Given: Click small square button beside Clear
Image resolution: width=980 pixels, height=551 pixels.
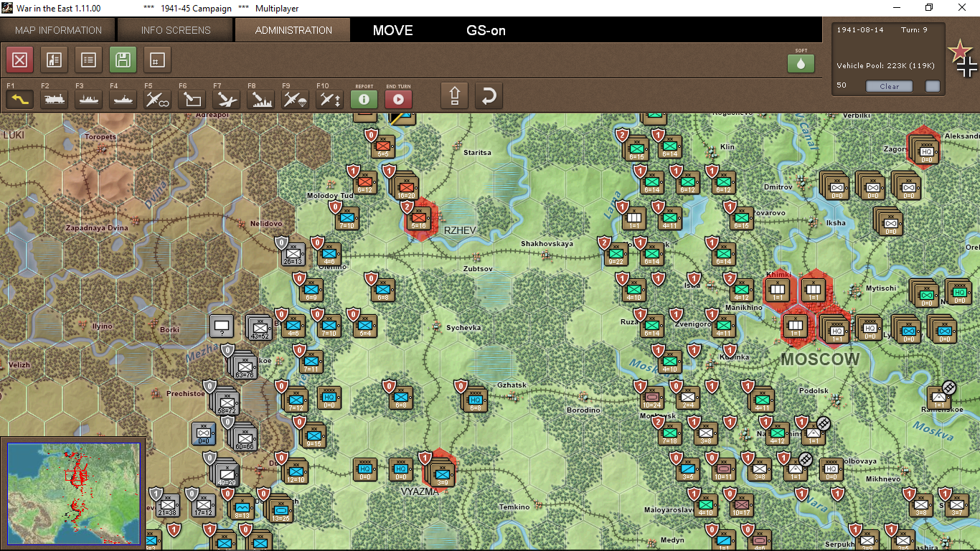Looking at the screenshot, I should click(x=933, y=86).
